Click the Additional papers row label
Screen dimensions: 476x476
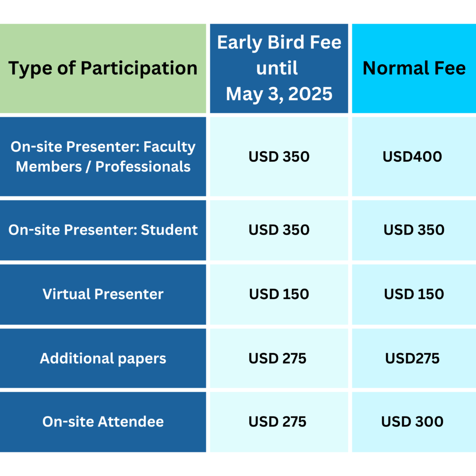click(x=103, y=358)
